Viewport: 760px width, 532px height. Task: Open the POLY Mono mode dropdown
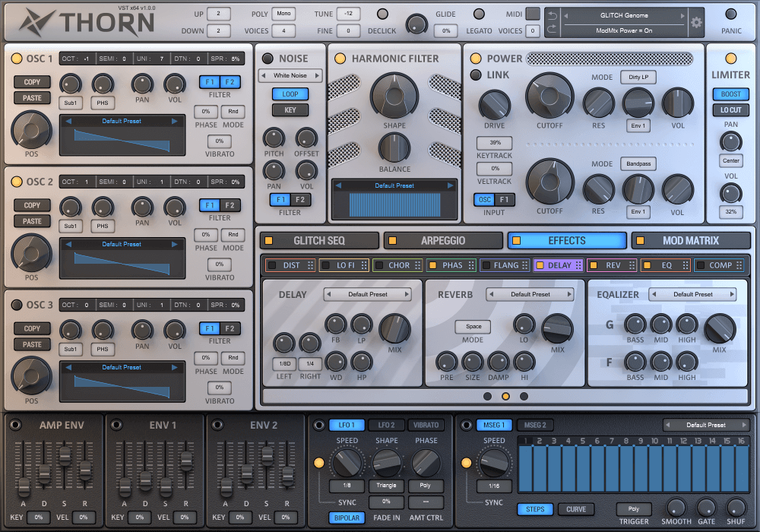tap(283, 14)
